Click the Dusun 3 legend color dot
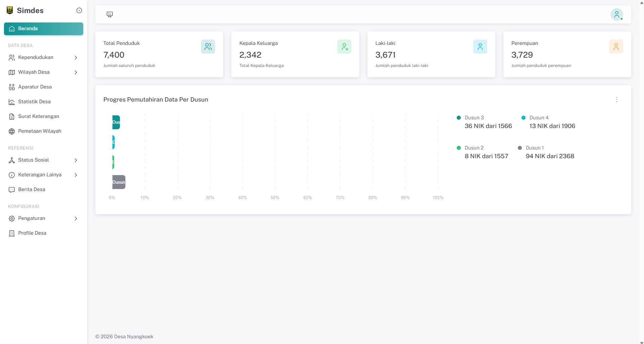The image size is (644, 344). (459, 118)
